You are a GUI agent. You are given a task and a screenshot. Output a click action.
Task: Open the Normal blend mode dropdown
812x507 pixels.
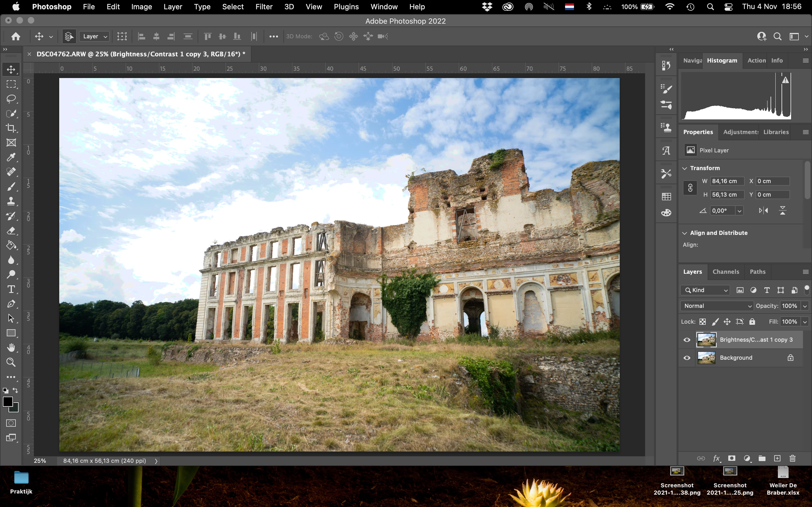coord(717,306)
